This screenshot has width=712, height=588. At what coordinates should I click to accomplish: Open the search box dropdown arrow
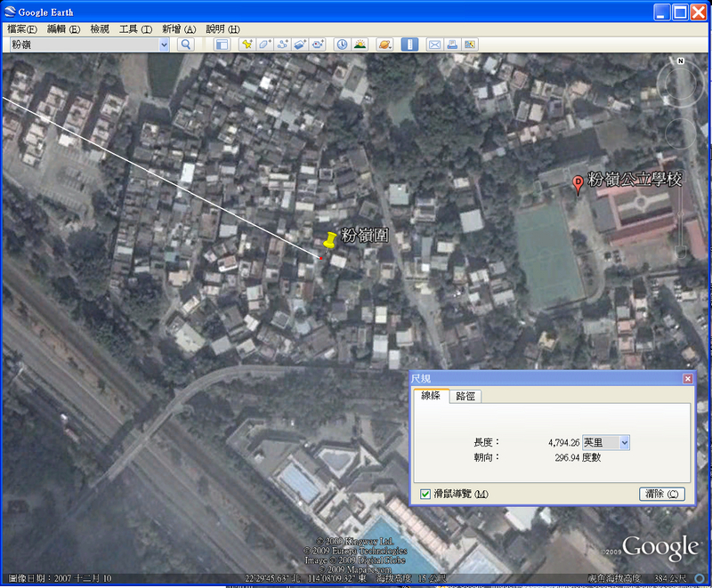[164, 44]
